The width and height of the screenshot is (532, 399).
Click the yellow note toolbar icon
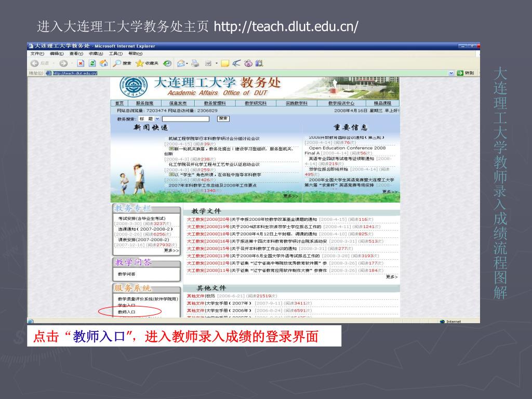click(x=225, y=63)
